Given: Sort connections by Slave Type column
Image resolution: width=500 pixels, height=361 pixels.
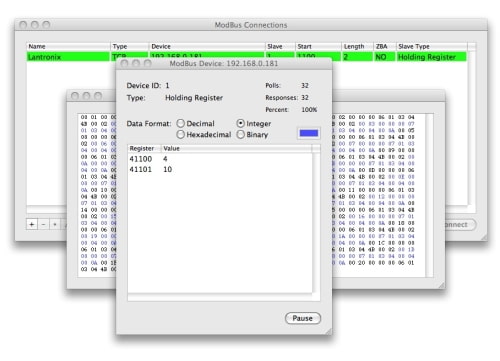Looking at the screenshot, I should [x=432, y=46].
